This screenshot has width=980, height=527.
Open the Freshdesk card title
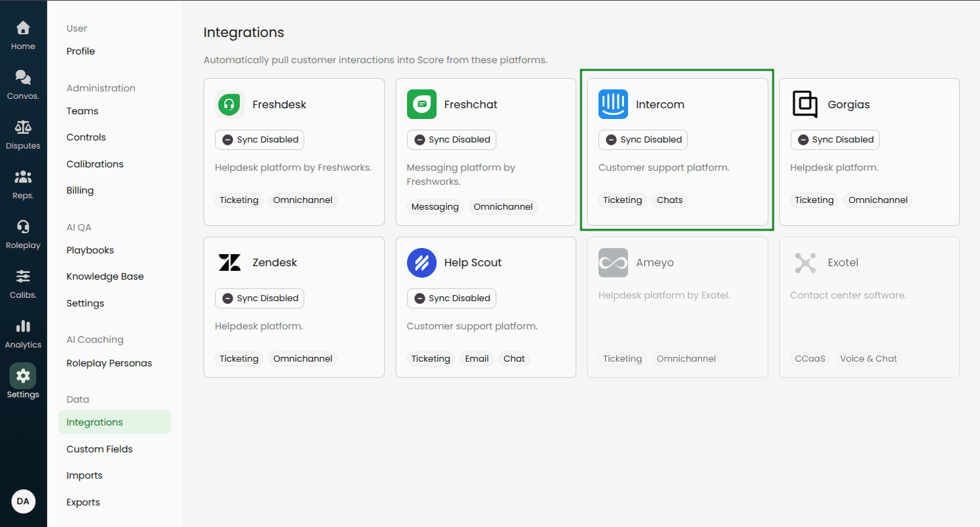pos(279,104)
